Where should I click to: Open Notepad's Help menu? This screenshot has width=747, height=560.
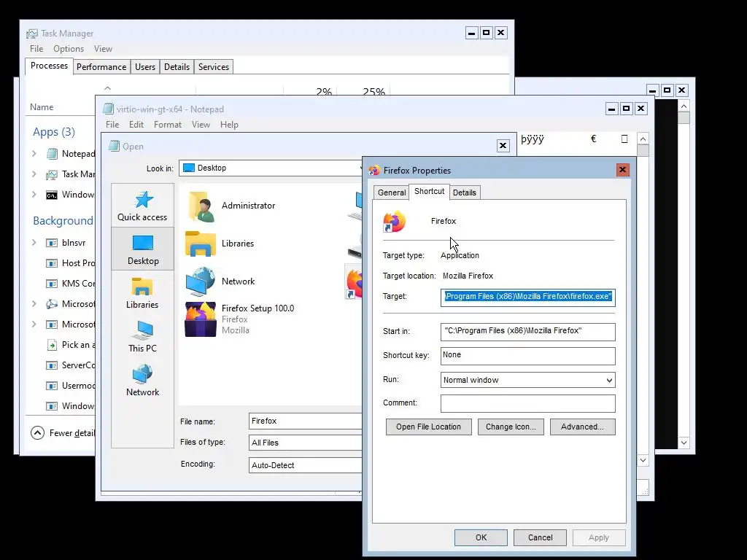229,125
